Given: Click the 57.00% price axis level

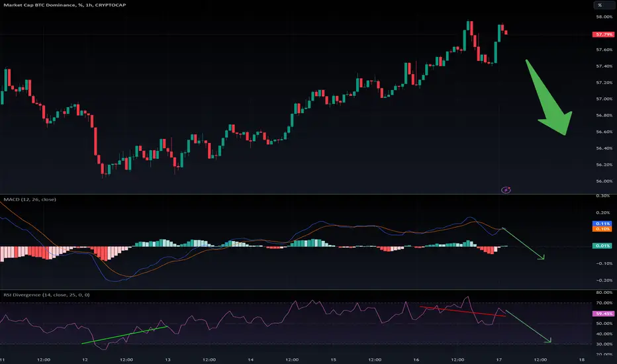Looking at the screenshot, I should coord(604,99).
